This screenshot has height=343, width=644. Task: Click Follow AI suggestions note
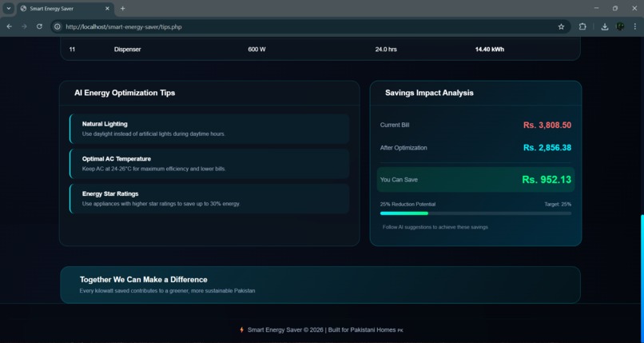(x=435, y=227)
